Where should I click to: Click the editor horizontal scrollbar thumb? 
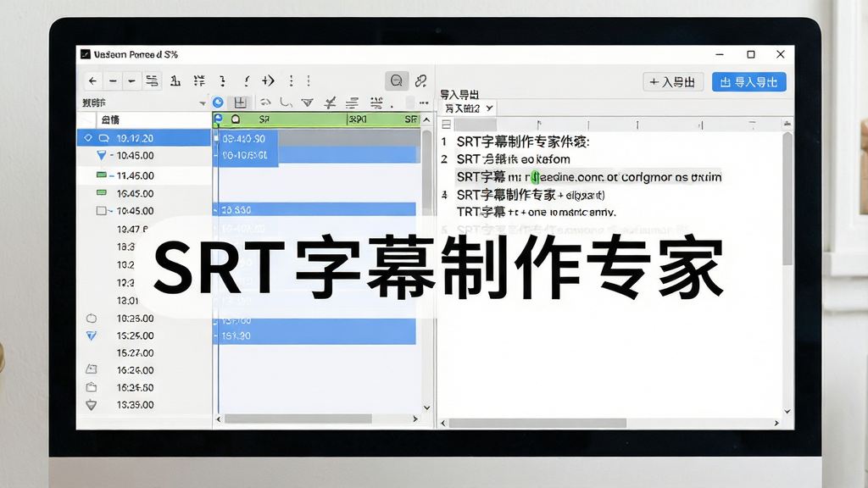[537, 423]
